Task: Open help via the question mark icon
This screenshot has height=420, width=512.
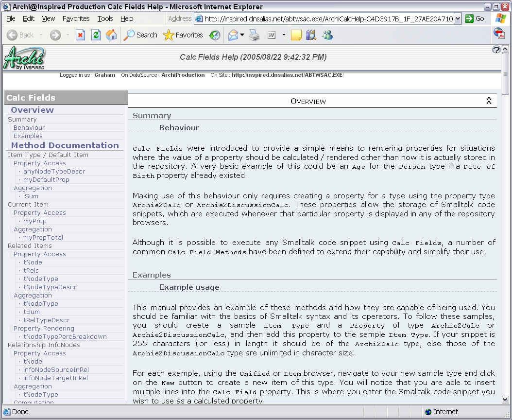Action: click(x=496, y=49)
